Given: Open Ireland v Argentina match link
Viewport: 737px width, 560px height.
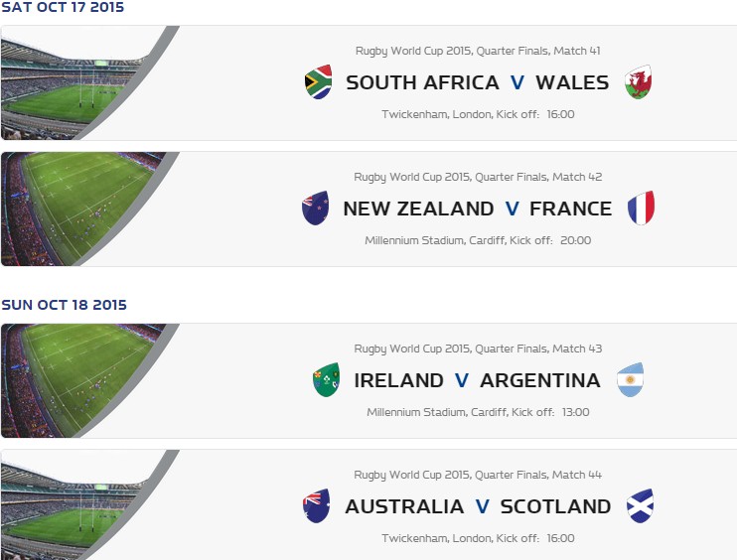Looking at the screenshot, I should coord(477,381).
